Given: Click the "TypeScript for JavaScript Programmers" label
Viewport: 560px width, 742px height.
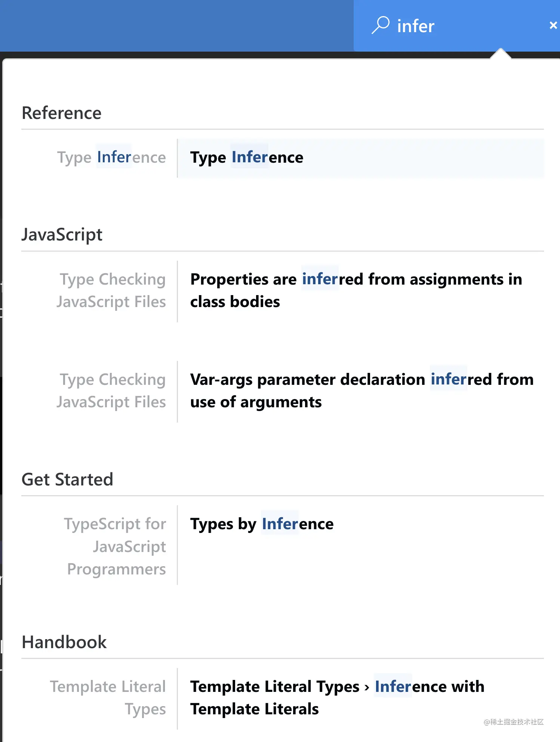Looking at the screenshot, I should (x=115, y=546).
